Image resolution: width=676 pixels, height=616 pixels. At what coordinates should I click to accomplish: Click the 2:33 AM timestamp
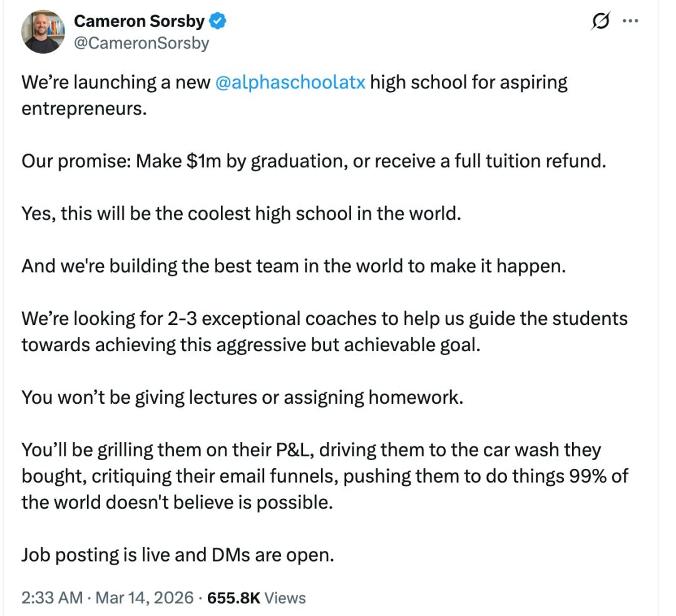click(x=52, y=597)
